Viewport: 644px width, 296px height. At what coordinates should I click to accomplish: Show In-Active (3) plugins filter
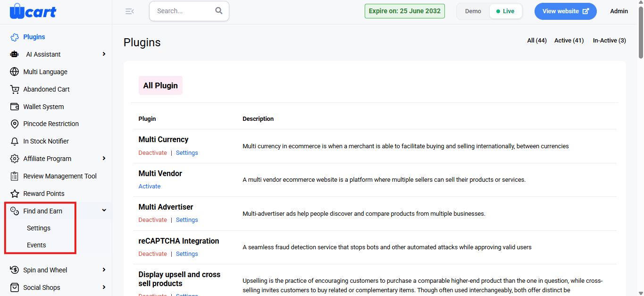(610, 41)
